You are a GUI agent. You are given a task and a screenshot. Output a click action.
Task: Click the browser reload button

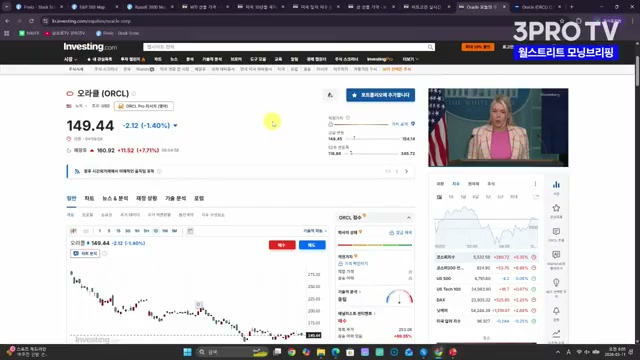(31, 21)
